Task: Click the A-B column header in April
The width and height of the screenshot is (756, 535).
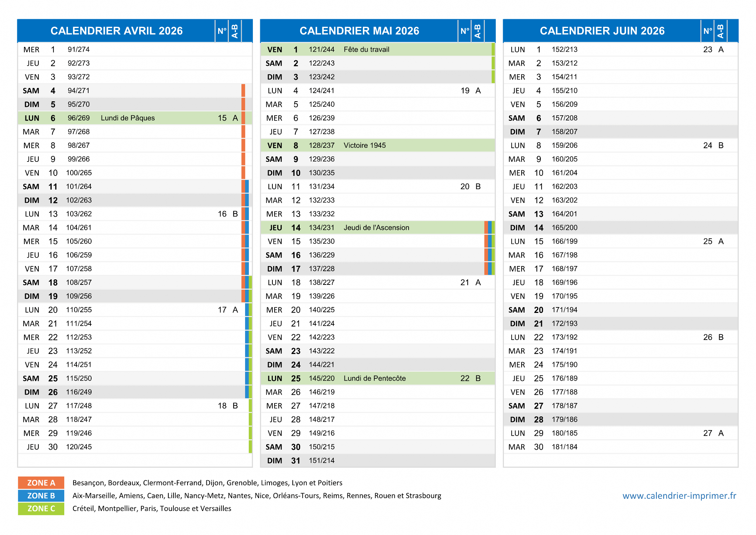Action: (x=235, y=31)
